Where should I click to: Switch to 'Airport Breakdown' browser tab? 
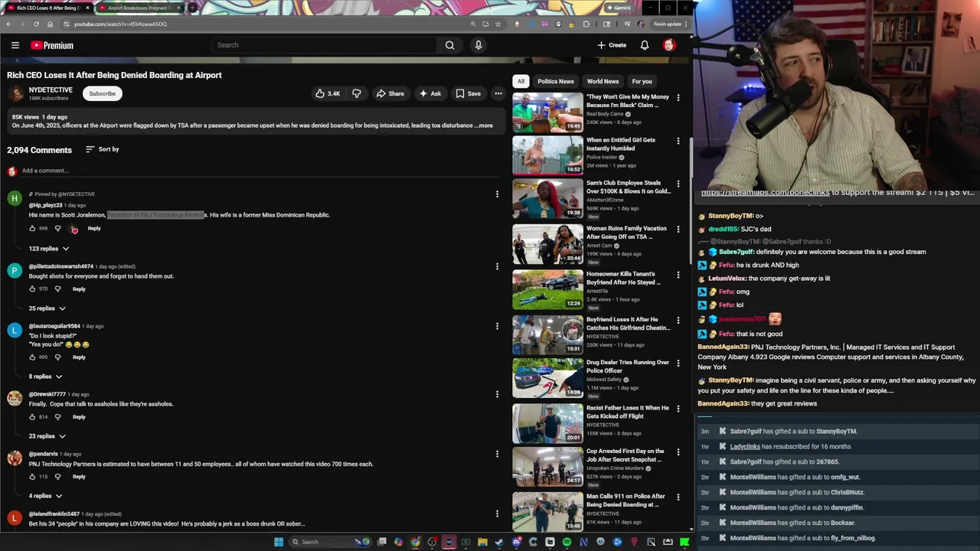click(x=138, y=8)
